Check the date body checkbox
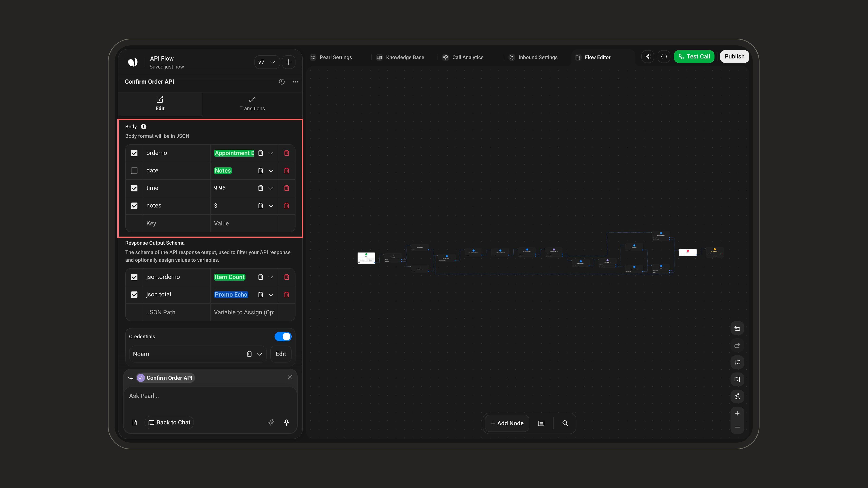The width and height of the screenshot is (868, 488). tap(134, 171)
